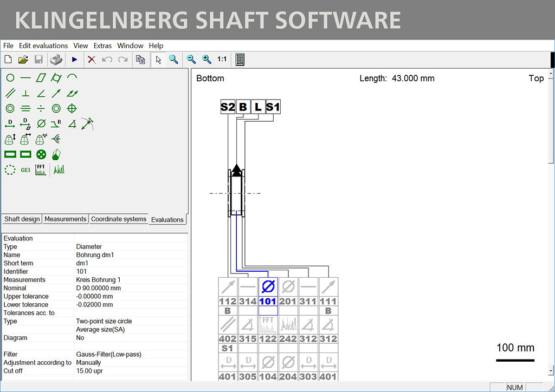Open the Edit evaluations menu
The image size is (555, 392).
pyautogui.click(x=43, y=45)
